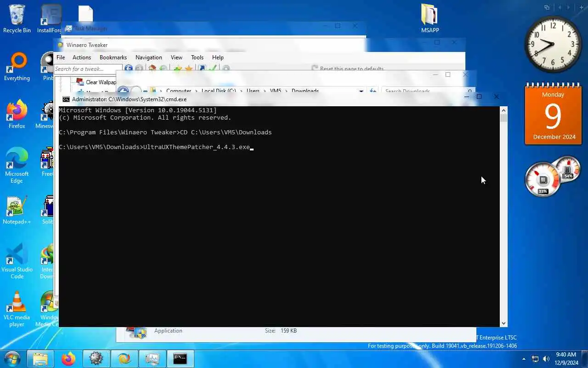Activate the cmd.exe taskbar button

point(180,359)
